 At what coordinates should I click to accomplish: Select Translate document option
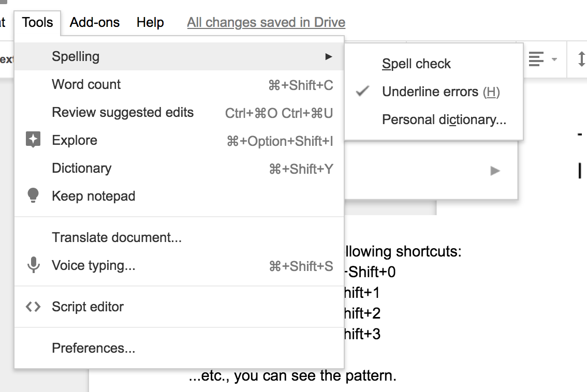point(116,237)
